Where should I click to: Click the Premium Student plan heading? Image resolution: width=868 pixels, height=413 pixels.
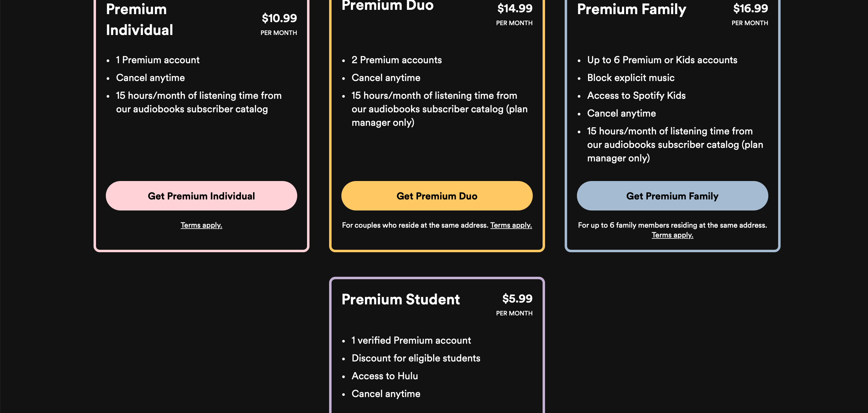point(400,299)
